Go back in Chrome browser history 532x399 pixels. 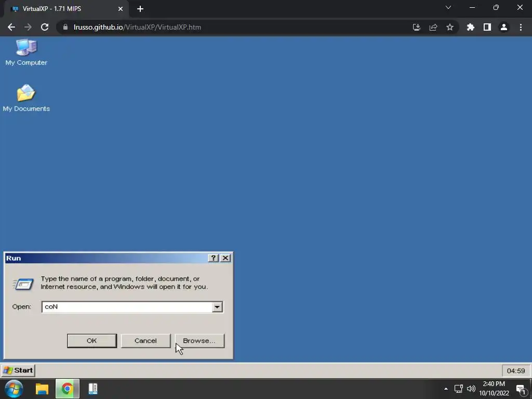(11, 27)
